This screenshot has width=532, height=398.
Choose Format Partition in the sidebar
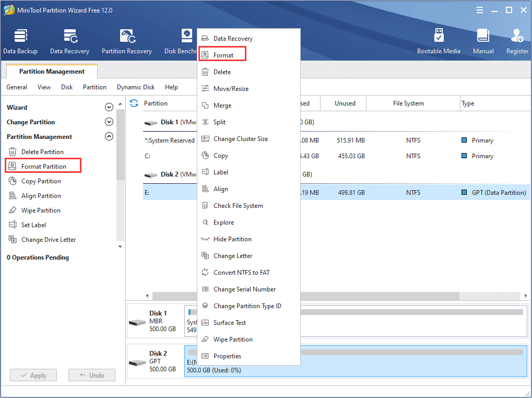[x=43, y=166]
